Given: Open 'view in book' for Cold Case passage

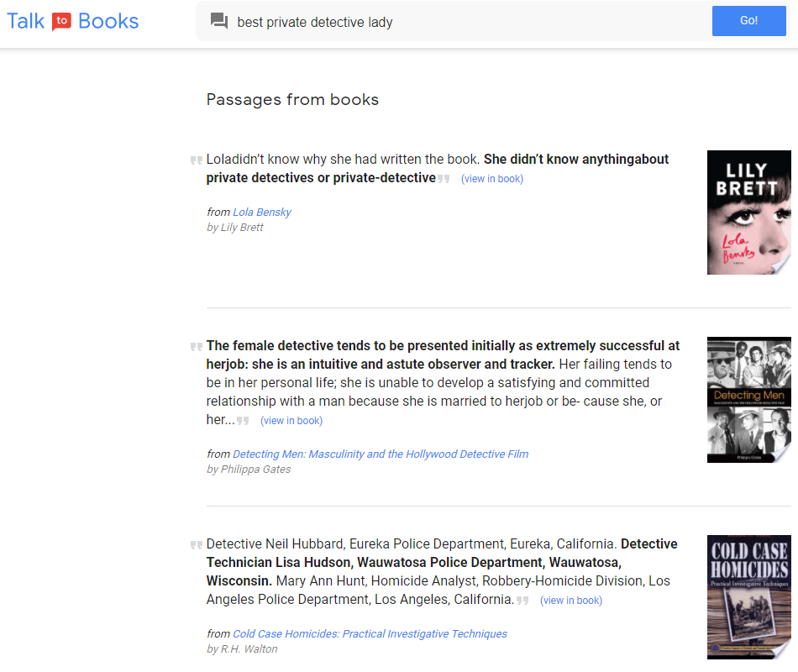Looking at the screenshot, I should 571,601.
